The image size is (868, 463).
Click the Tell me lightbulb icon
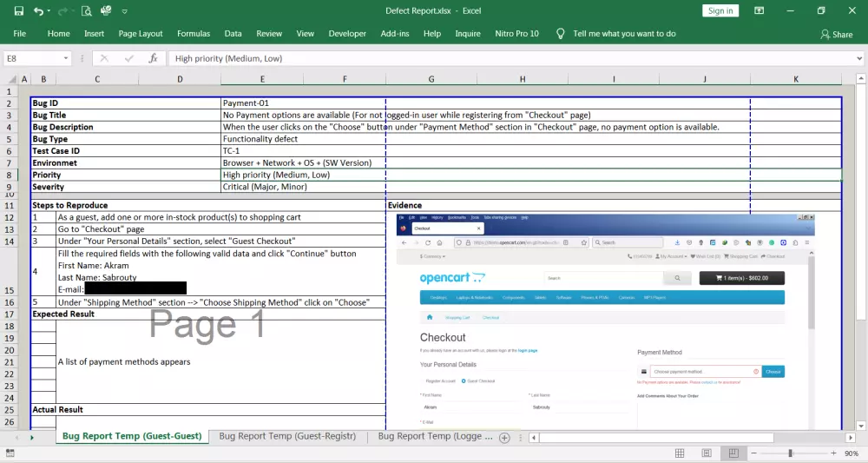pos(560,34)
